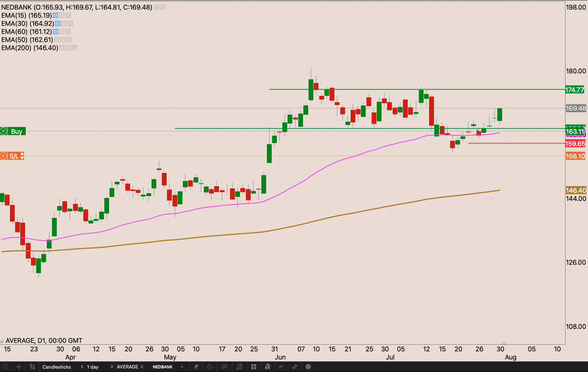The height and width of the screenshot is (372, 588).
Task: Show the hidden EMA(50) indicator
Action: point(57,40)
